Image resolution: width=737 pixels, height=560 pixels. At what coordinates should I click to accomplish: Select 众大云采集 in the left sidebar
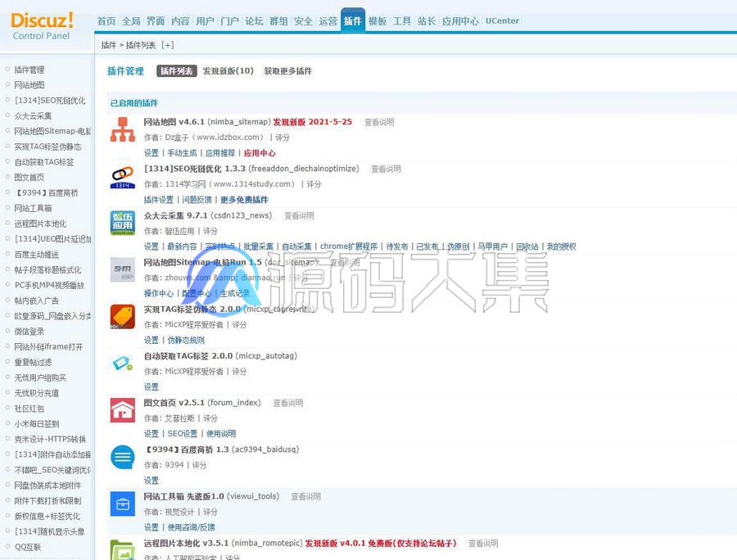33,115
